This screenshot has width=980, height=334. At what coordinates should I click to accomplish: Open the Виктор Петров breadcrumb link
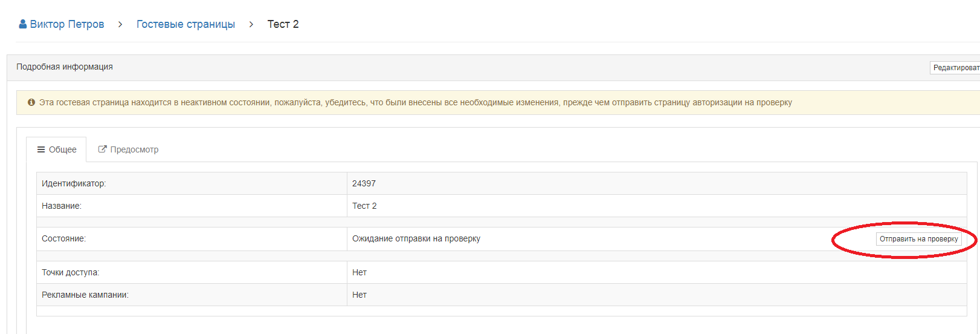click(67, 24)
